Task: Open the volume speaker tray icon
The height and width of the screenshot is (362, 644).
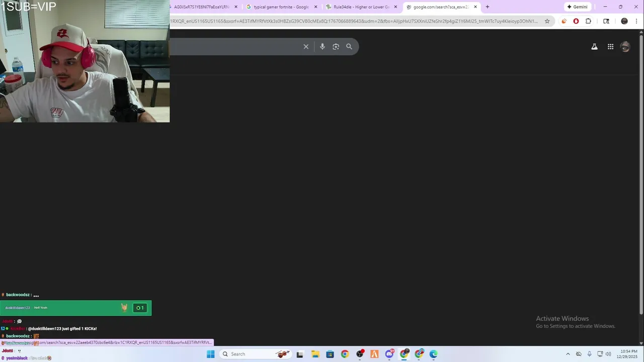Action: [608, 354]
